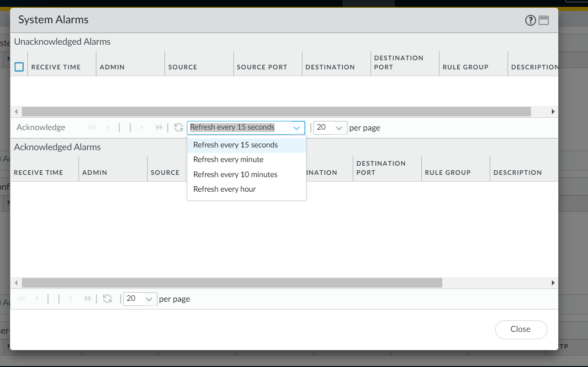Go to last page of Unacknowledged Alarms

[159, 128]
